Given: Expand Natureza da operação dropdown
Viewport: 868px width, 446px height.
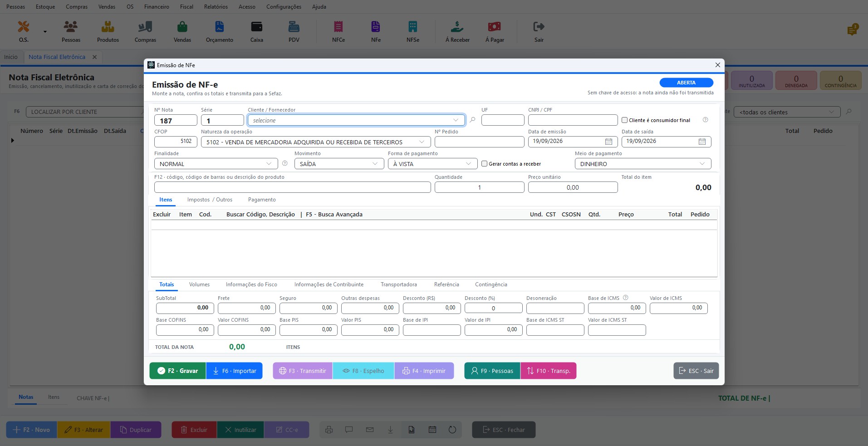Looking at the screenshot, I should coord(422,142).
